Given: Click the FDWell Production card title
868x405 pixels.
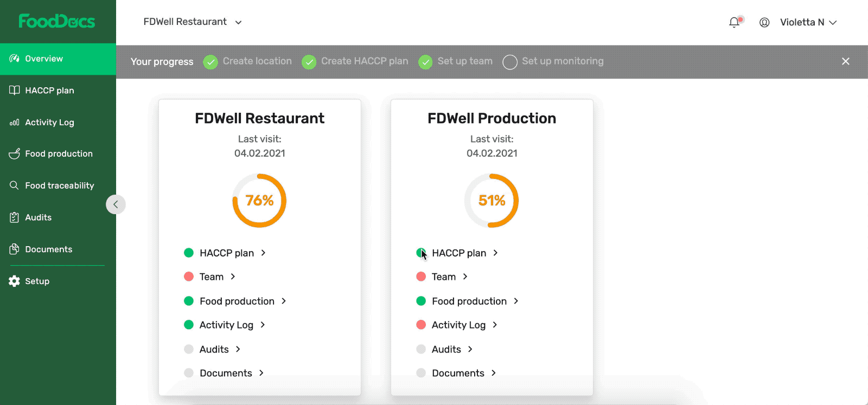Looking at the screenshot, I should [492, 118].
